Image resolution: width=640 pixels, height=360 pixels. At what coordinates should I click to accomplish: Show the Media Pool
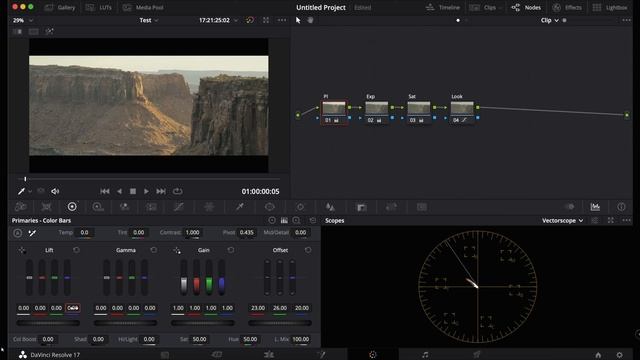pyautogui.click(x=143, y=7)
